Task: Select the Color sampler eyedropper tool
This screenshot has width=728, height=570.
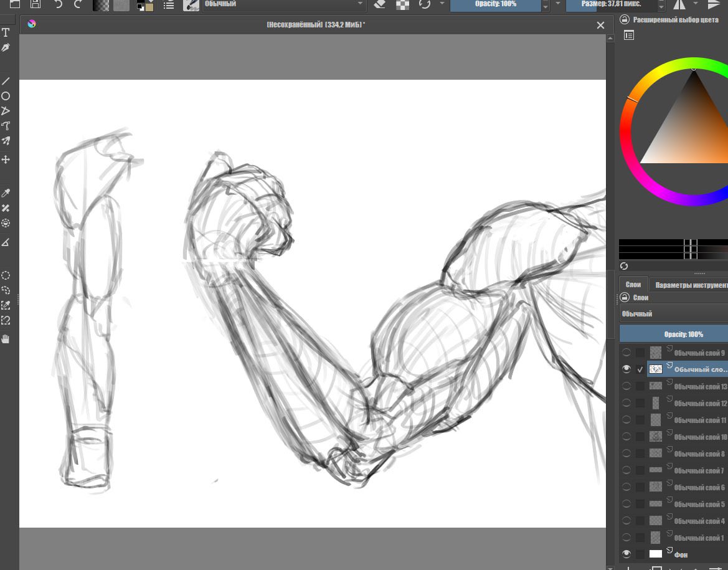Action: tap(6, 192)
